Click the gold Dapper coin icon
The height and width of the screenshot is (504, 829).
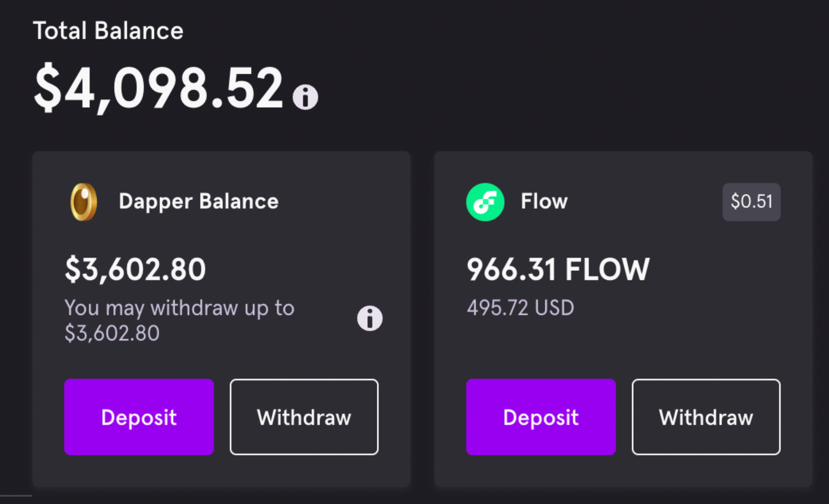point(84,202)
